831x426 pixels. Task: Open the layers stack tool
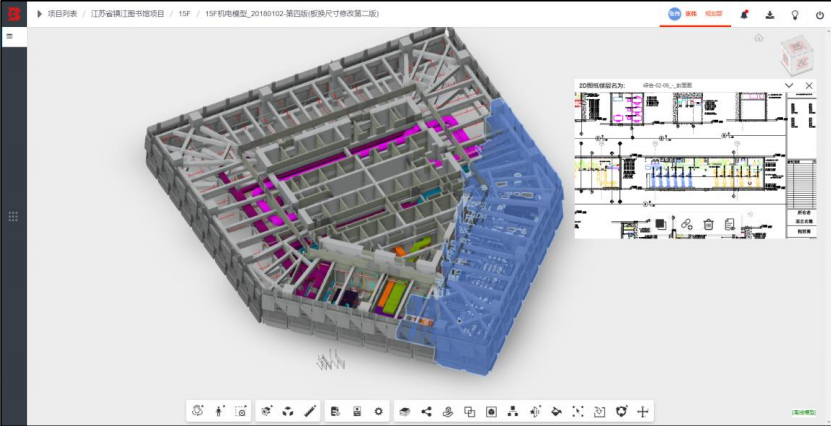[405, 411]
